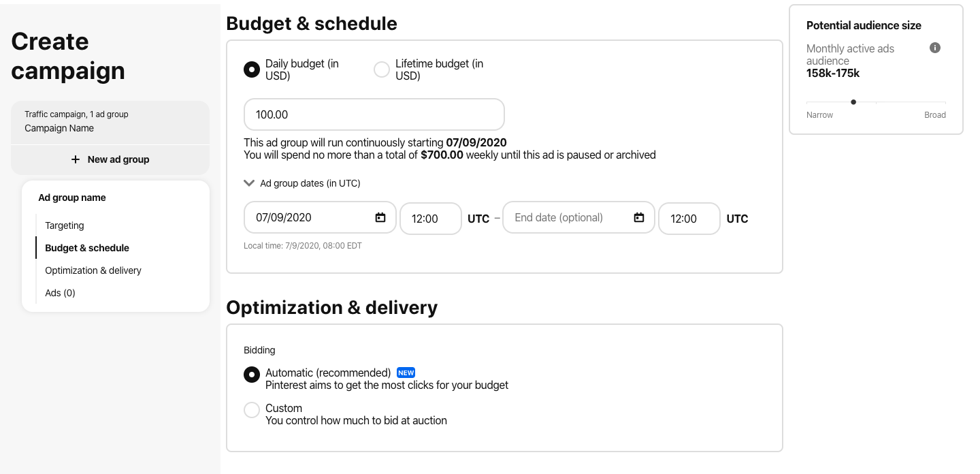The image size is (980, 474).
Task: Select Daily budget (in USD)
Action: click(251, 69)
